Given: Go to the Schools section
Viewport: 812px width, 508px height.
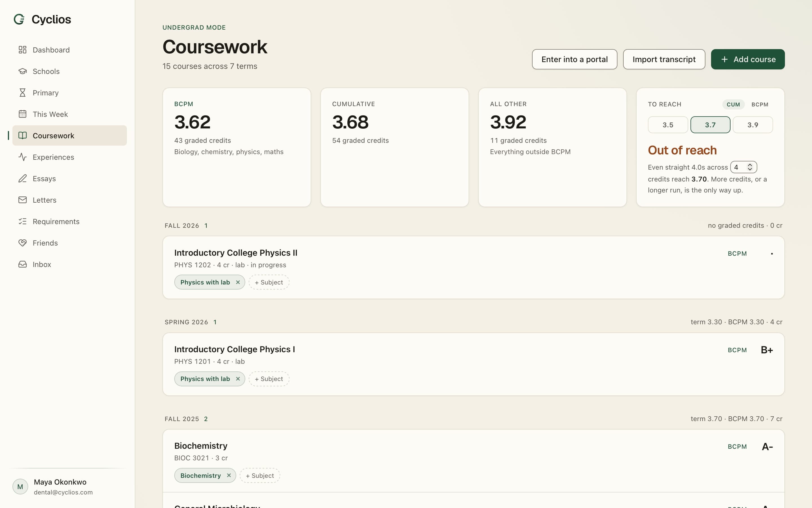Looking at the screenshot, I should 69,71.
